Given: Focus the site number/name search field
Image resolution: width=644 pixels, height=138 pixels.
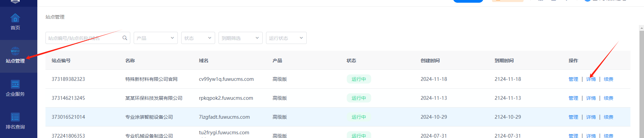Looking at the screenshot, I should (83, 38).
